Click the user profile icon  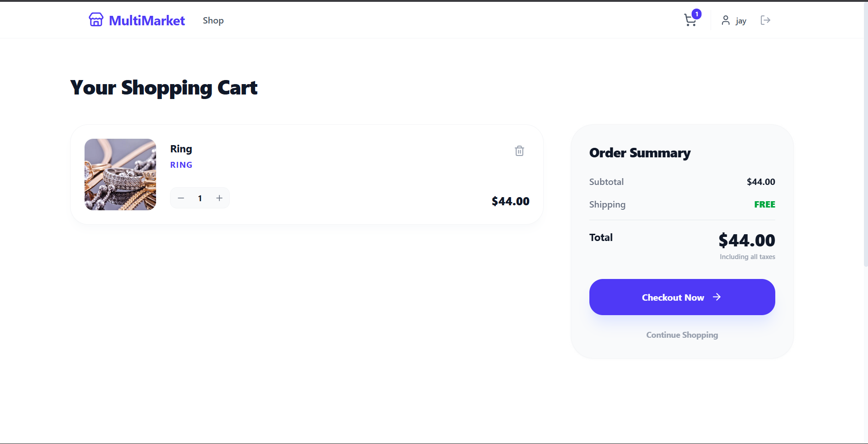(x=726, y=20)
